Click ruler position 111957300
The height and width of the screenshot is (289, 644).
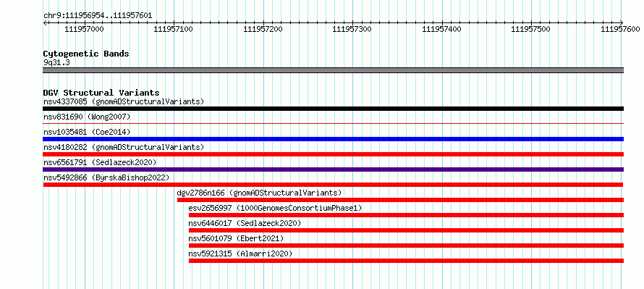point(352,29)
